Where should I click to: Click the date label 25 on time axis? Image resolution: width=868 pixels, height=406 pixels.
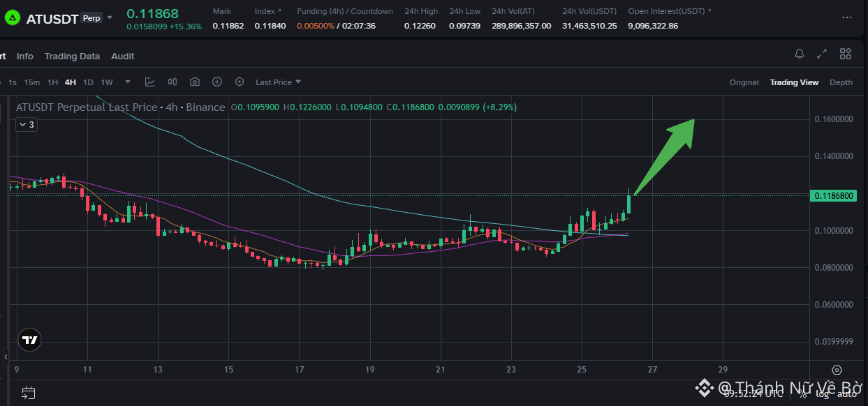click(582, 370)
